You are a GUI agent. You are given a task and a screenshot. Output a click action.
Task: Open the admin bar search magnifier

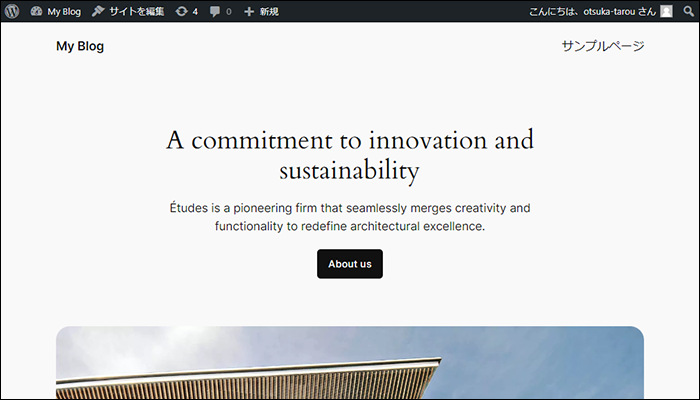tap(686, 11)
